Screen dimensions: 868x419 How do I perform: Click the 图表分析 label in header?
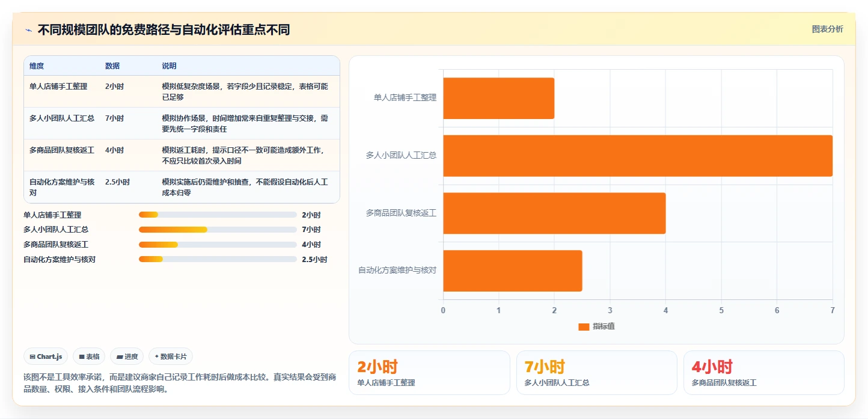point(827,29)
